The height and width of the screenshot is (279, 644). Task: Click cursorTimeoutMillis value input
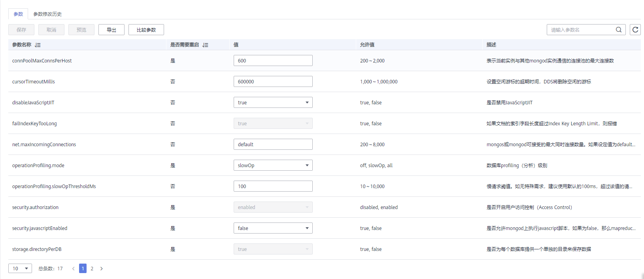[273, 82]
